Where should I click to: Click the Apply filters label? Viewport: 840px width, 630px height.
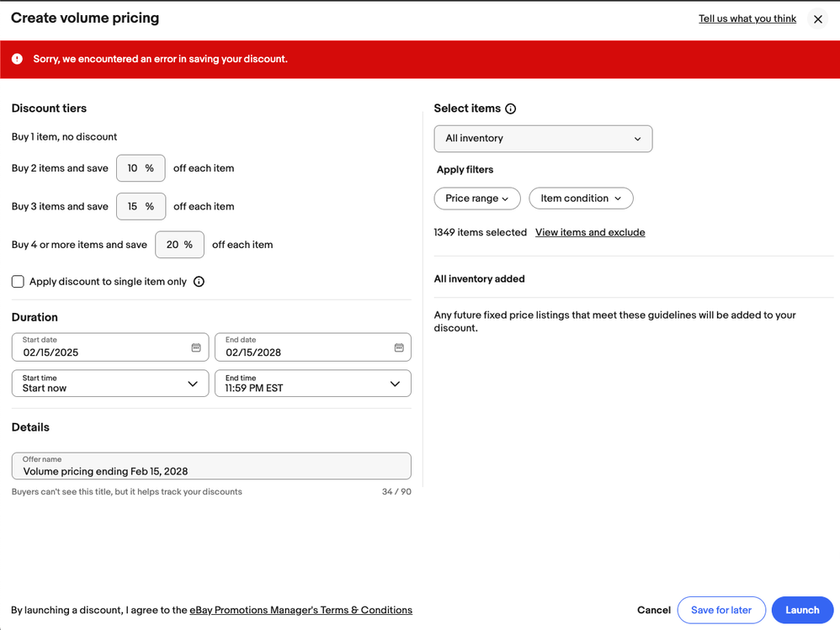tap(465, 170)
